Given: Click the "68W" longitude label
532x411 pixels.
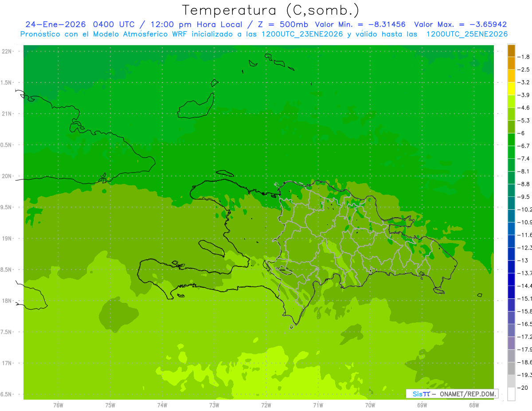Looking at the screenshot, I should coord(474,405).
